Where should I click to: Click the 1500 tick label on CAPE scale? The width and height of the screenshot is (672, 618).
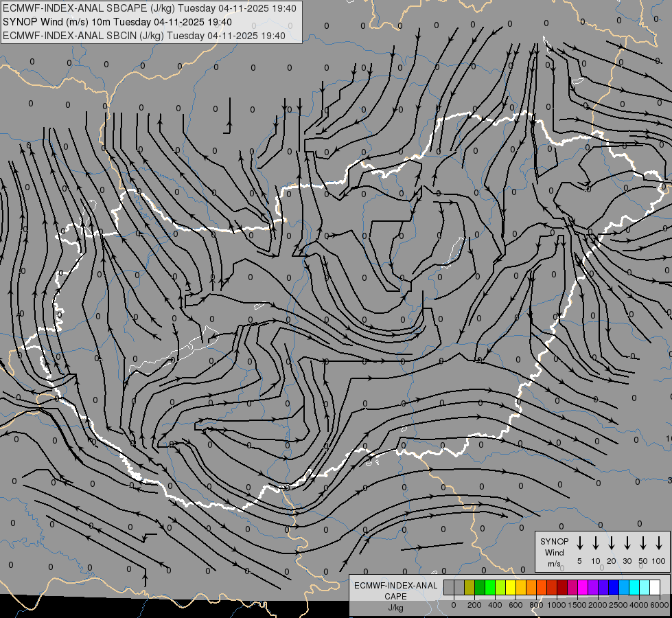pos(577,605)
